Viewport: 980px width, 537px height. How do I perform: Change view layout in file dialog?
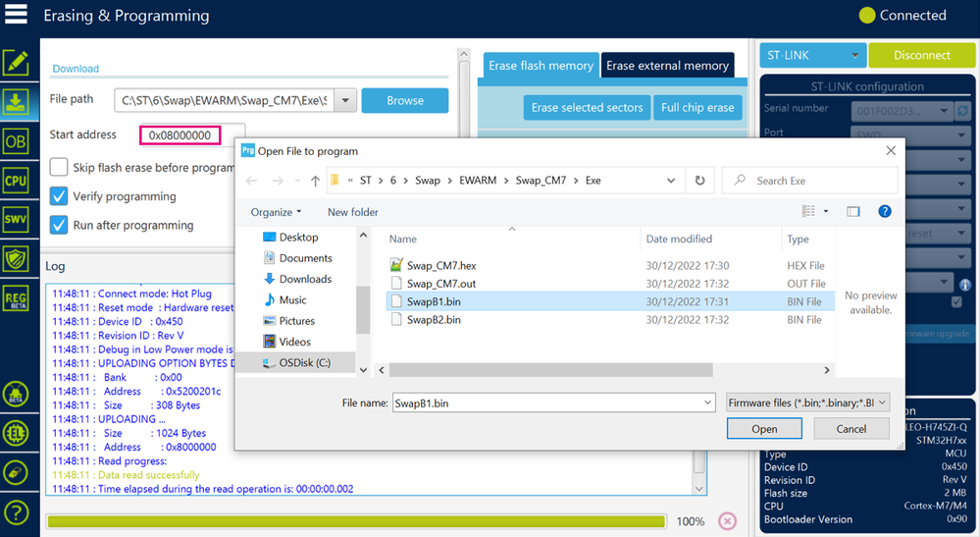coord(808,211)
